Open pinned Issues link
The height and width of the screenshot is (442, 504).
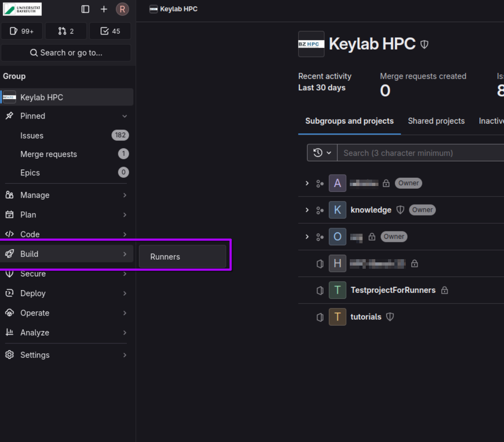[32, 136]
